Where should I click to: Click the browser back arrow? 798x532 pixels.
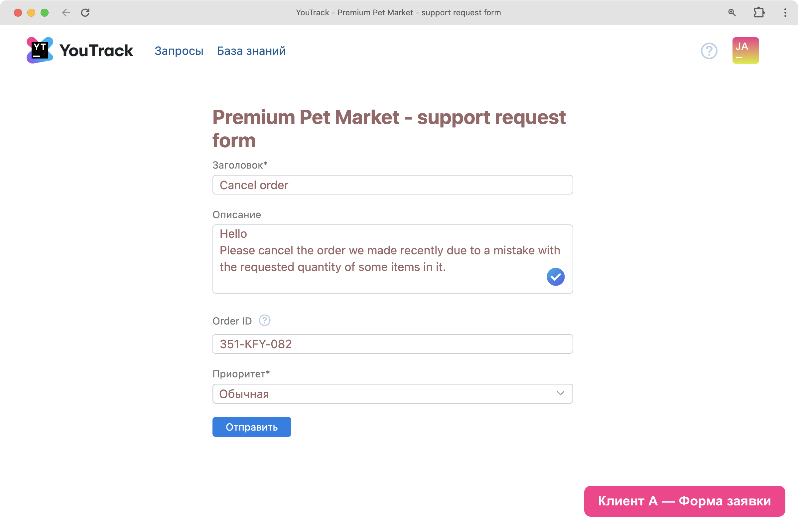pos(66,13)
